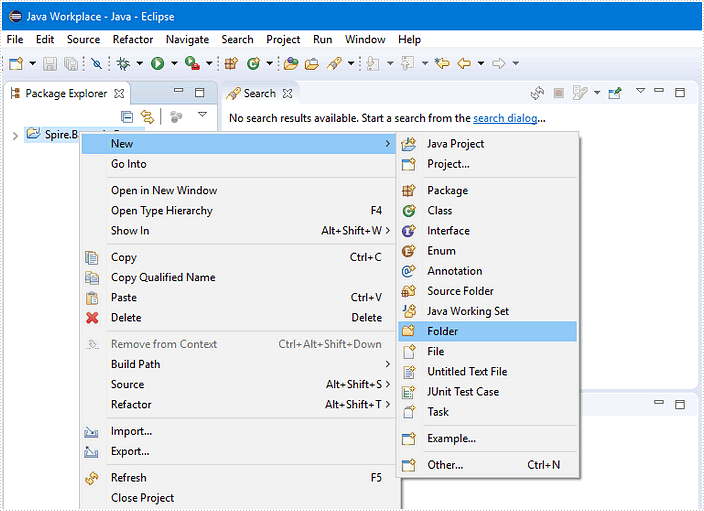Click the New Java Class toolbar icon

click(253, 64)
